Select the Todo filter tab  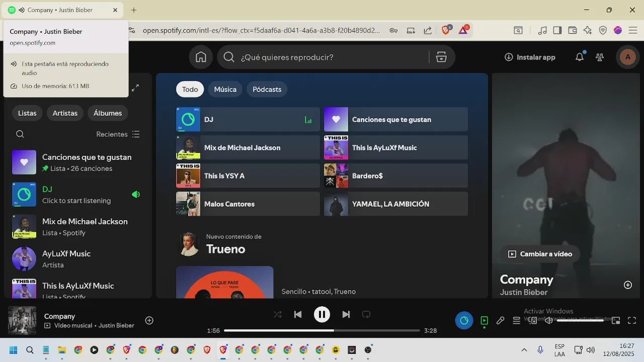[190, 89]
